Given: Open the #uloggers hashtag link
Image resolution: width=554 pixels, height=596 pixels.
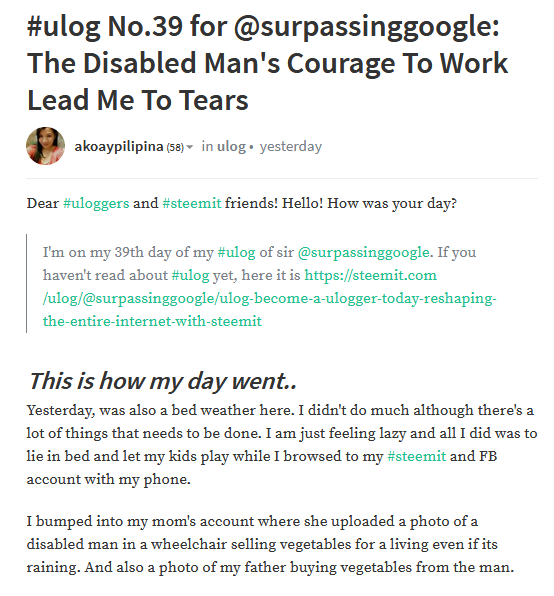Looking at the screenshot, I should 96,203.
